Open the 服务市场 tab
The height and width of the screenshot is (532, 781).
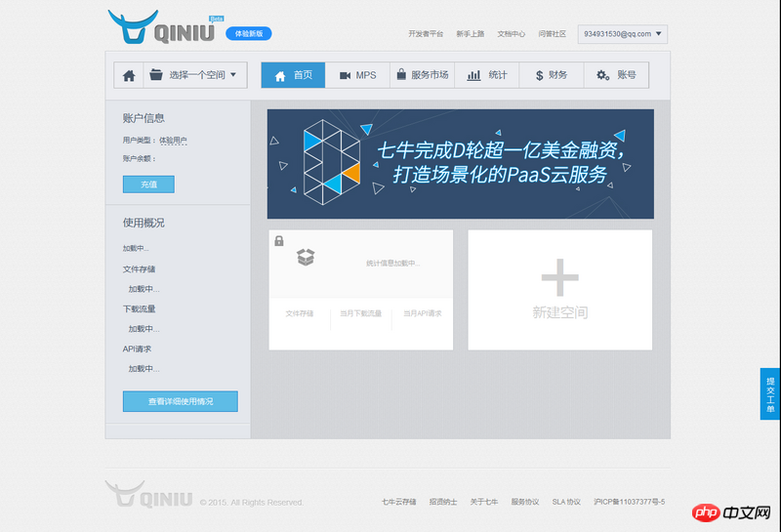tap(423, 75)
